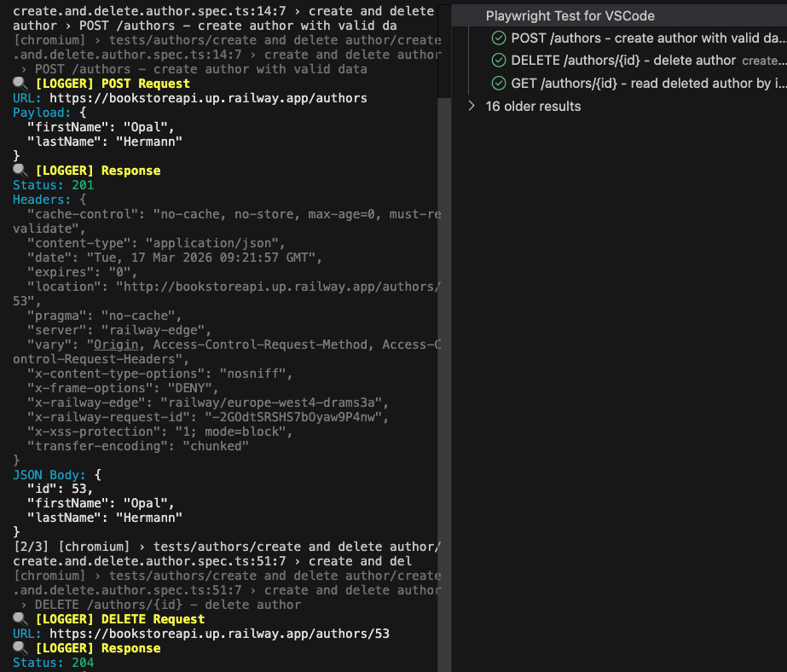Screen dimensions: 787x672
Task: Click the magnifier icon beside the bottom [LOGGER] Response
Action: pyautogui.click(x=20, y=647)
